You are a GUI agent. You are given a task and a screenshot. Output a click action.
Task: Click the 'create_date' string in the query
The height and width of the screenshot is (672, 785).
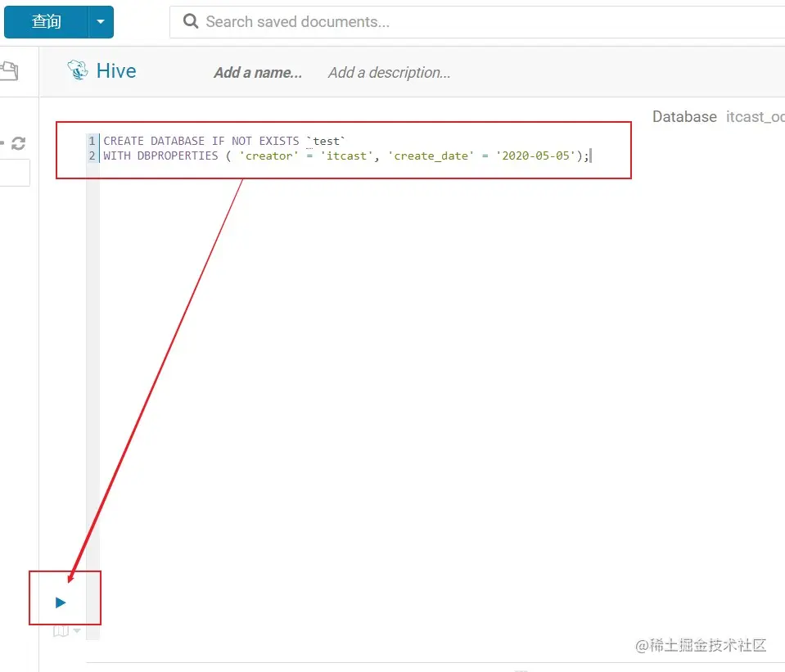click(431, 156)
